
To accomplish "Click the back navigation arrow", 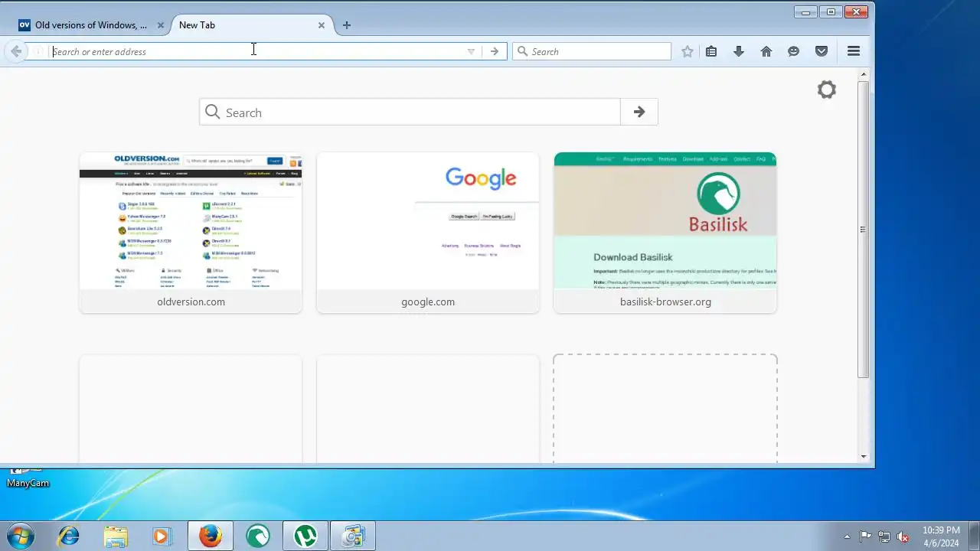I will [x=16, y=51].
